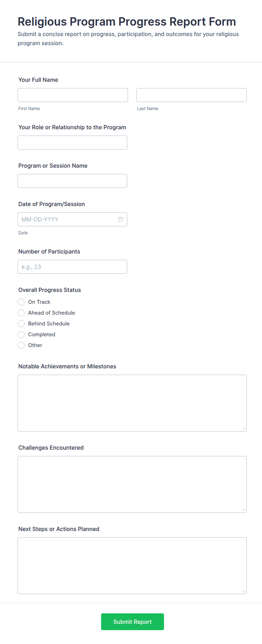Screen dimensions: 262x644
Task: Focus the First Name input field
Action: click(x=73, y=95)
